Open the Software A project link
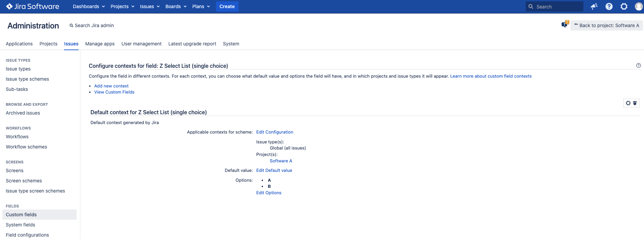The height and width of the screenshot is (239, 644). [281, 161]
